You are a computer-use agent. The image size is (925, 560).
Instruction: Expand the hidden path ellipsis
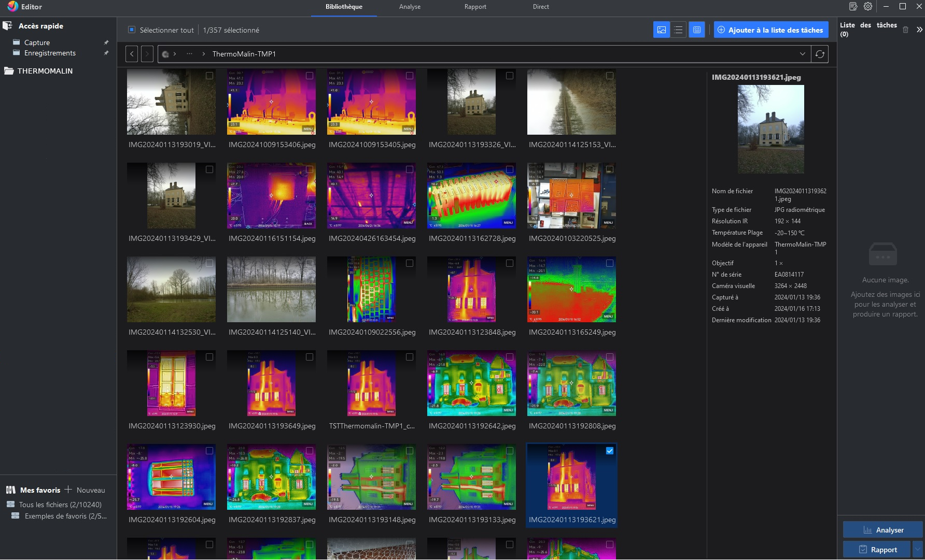click(190, 54)
